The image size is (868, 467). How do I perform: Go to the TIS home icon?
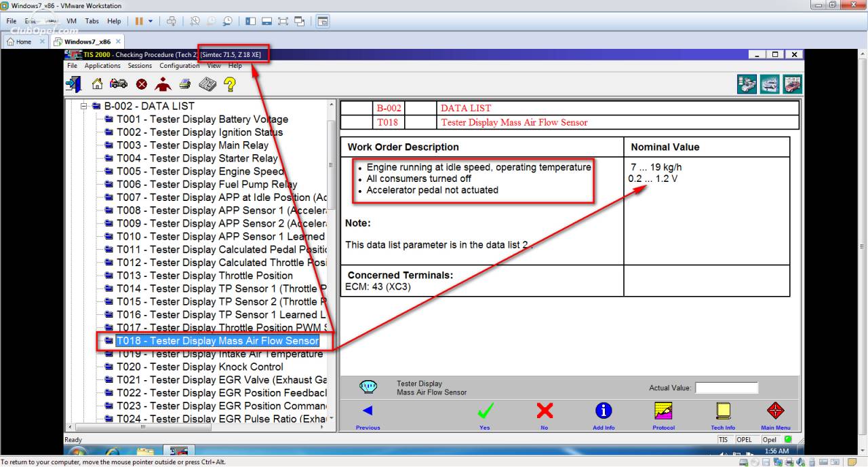coord(98,84)
